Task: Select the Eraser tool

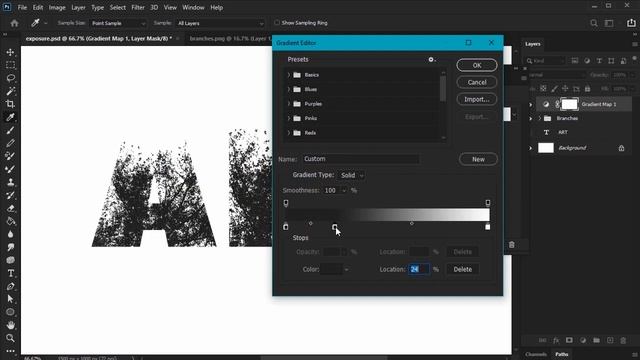Action: 10,208
